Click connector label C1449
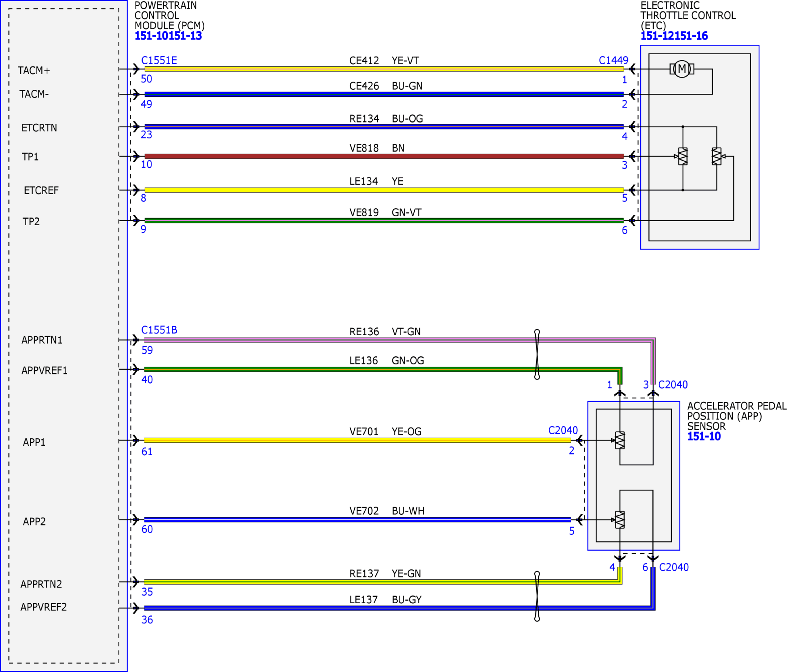 (613, 60)
